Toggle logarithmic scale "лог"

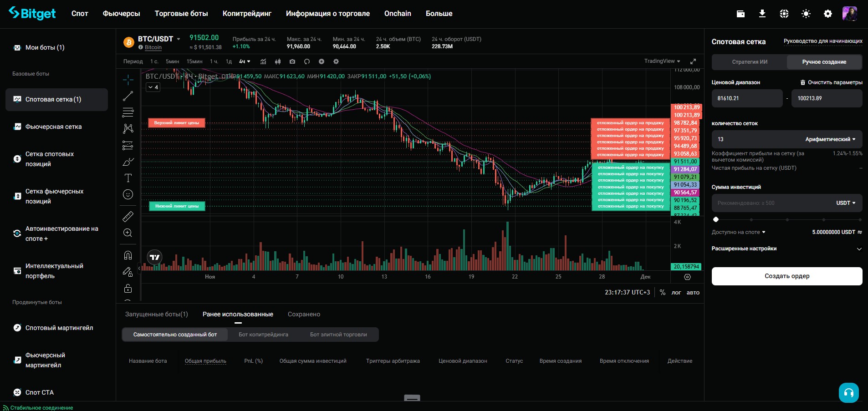pyautogui.click(x=676, y=293)
